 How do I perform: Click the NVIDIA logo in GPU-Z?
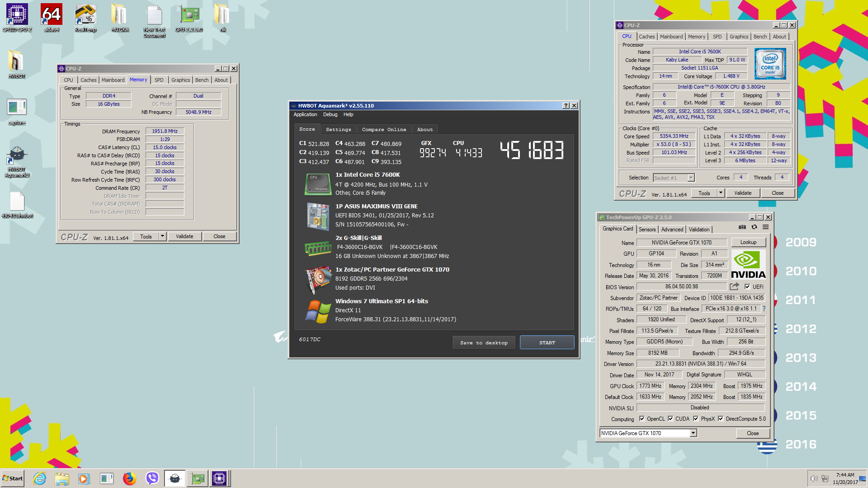click(748, 265)
